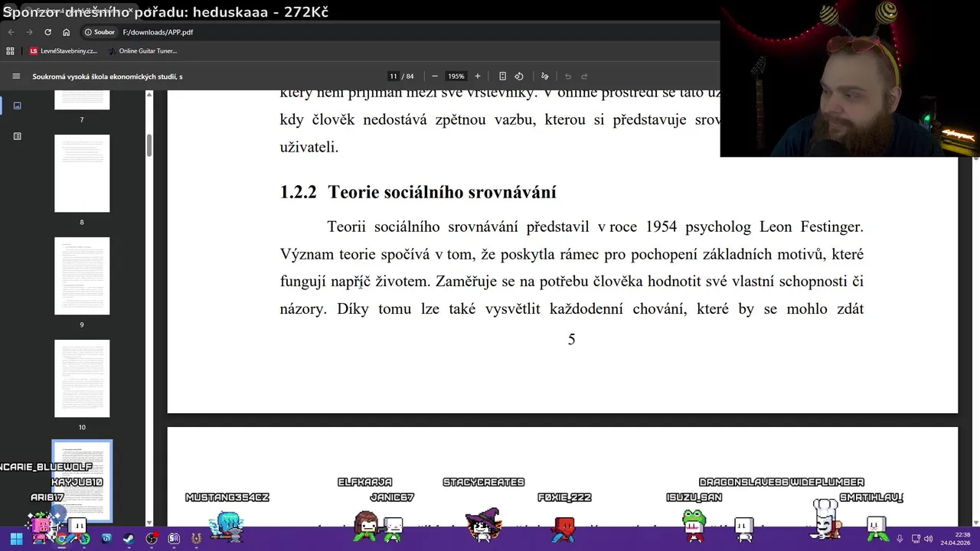Click the name 'Leon Festinger' in text
Viewport: 980px width, 551px height.
[811, 227]
